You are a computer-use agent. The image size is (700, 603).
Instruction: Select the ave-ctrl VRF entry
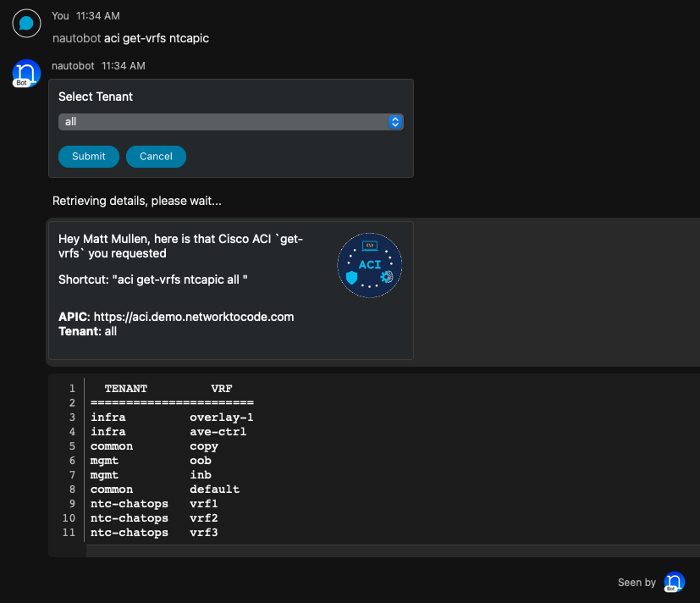coord(218,431)
